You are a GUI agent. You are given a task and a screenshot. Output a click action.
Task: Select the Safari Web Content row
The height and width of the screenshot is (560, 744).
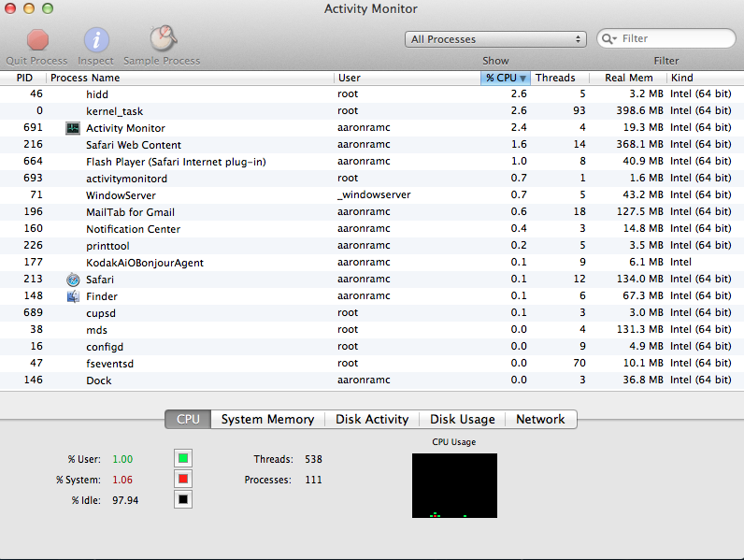coord(372,145)
